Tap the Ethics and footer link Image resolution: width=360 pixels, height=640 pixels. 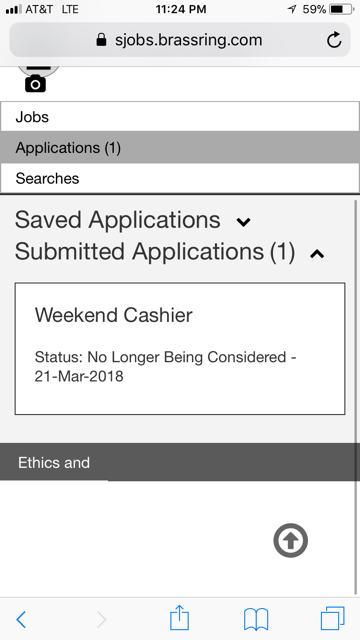coord(54,462)
